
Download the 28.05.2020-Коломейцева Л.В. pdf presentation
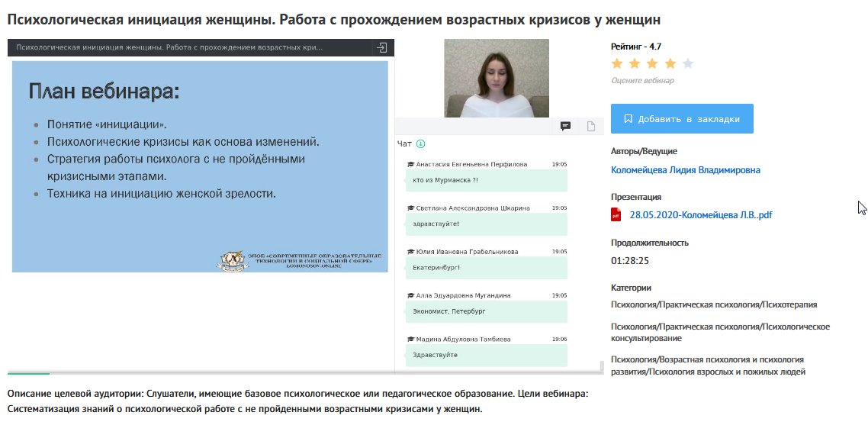700,215
